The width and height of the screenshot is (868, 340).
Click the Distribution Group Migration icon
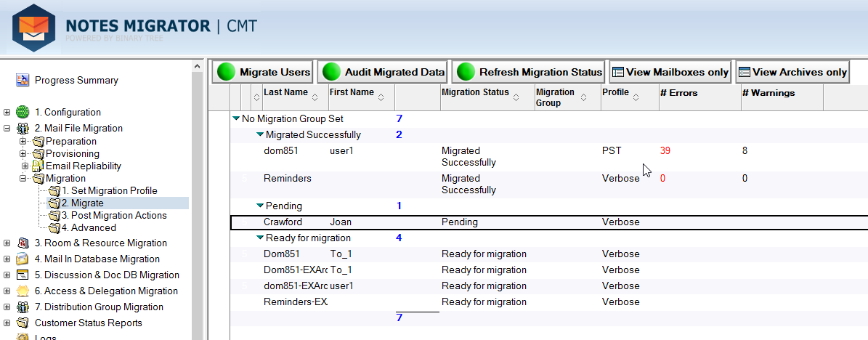click(x=23, y=307)
